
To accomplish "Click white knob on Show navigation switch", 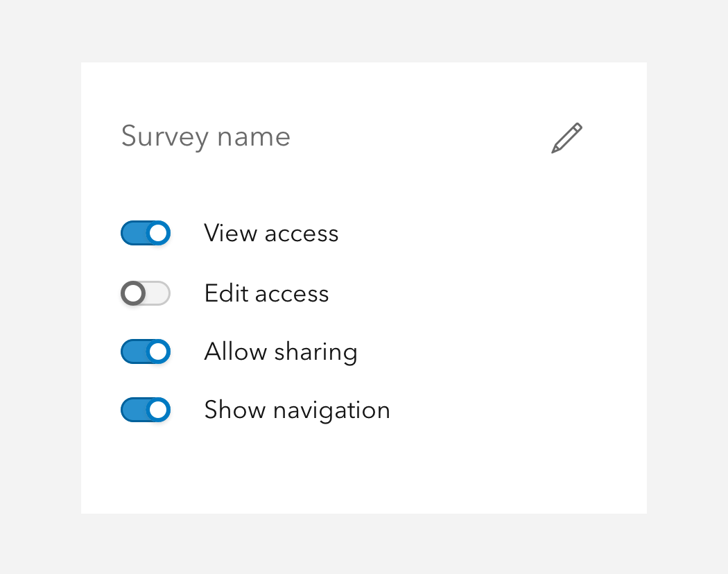I will click(158, 410).
